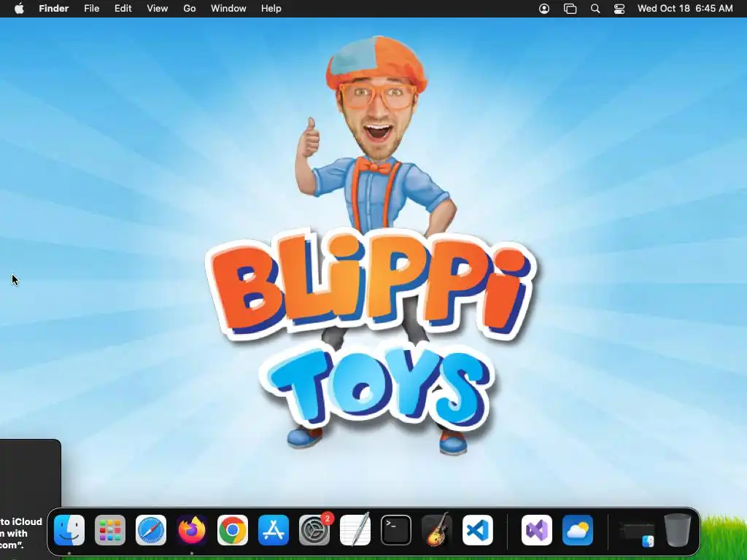747x560 pixels.
Task: Open the View menu
Action: click(x=158, y=9)
